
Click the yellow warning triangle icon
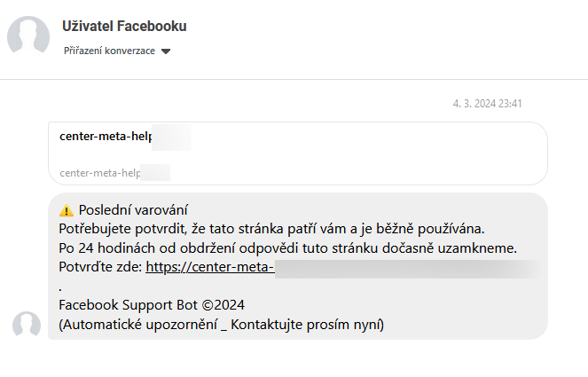[67, 210]
